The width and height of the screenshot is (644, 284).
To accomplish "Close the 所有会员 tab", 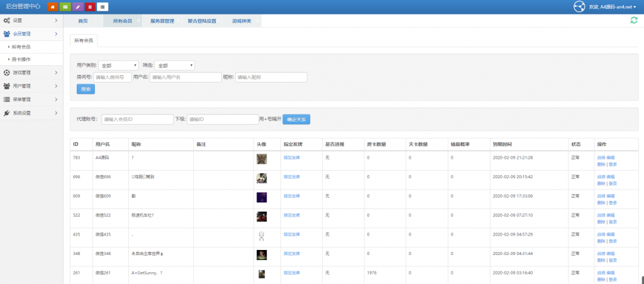I will click(x=138, y=20).
